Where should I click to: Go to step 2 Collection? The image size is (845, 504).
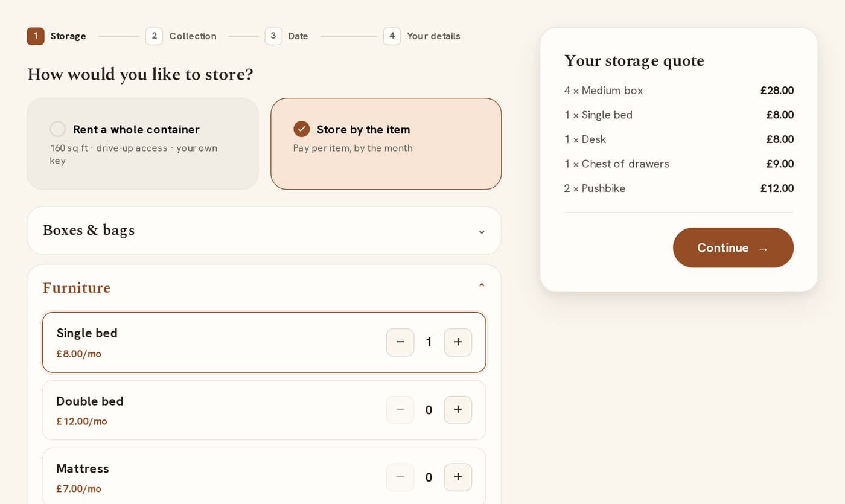coord(181,36)
